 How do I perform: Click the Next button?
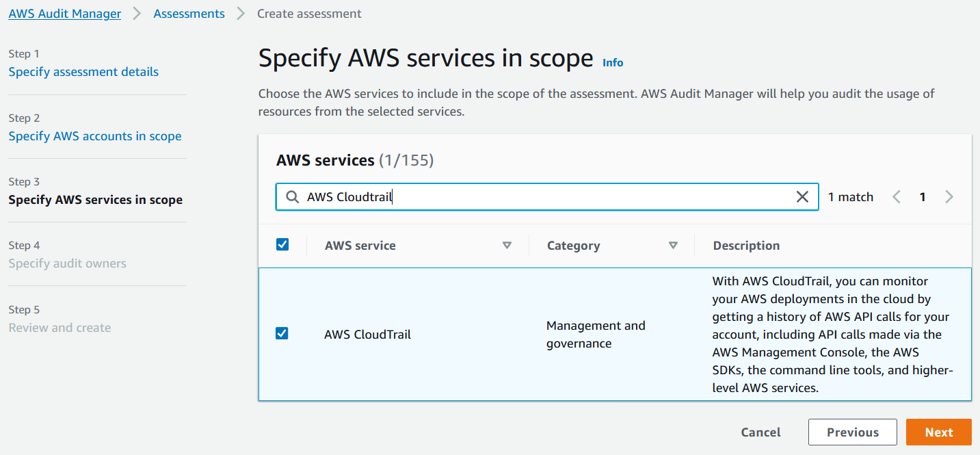click(939, 432)
